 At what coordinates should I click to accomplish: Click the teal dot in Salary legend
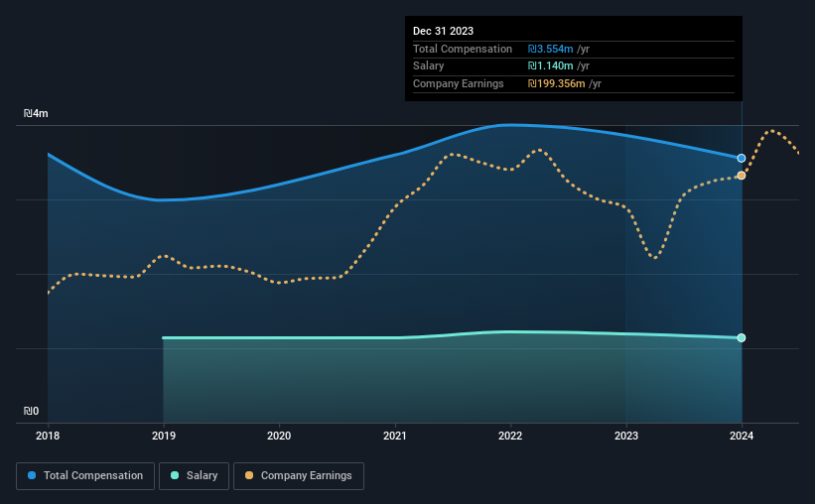(x=175, y=475)
